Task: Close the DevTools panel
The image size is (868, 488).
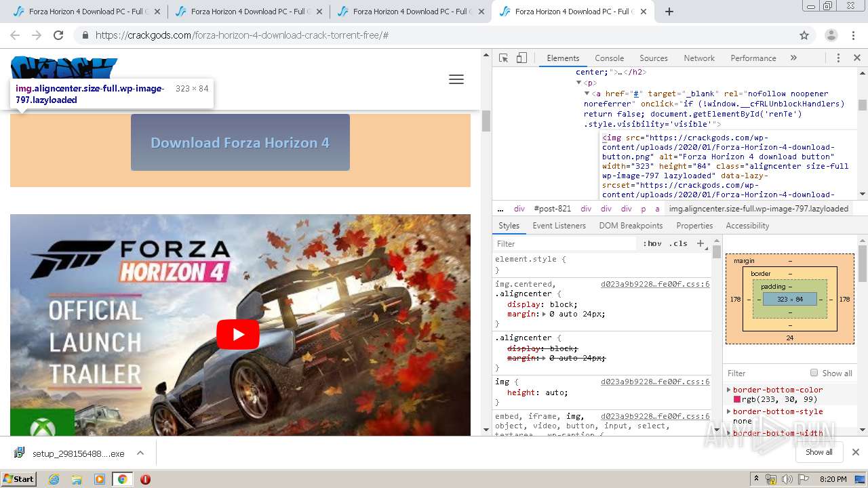Action: pyautogui.click(x=857, y=58)
